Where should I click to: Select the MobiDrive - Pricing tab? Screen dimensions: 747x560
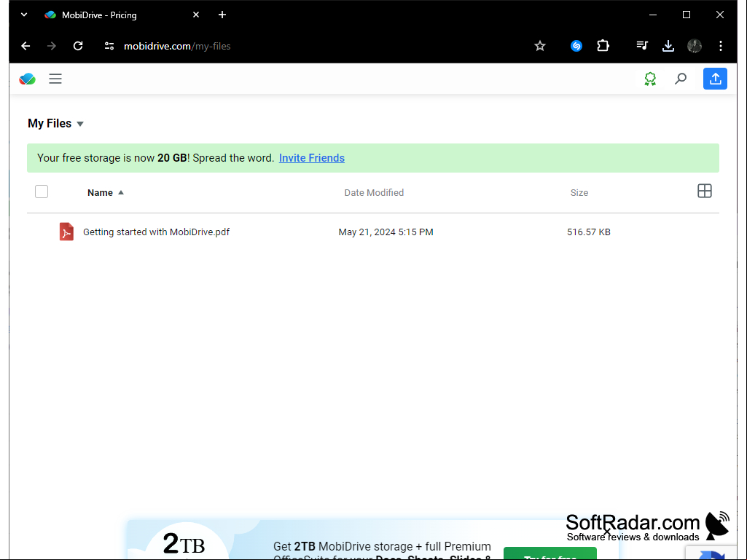tap(122, 15)
